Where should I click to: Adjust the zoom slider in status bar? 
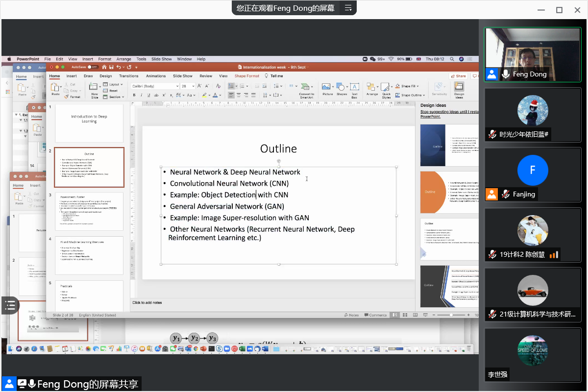pyautogui.click(x=451, y=315)
